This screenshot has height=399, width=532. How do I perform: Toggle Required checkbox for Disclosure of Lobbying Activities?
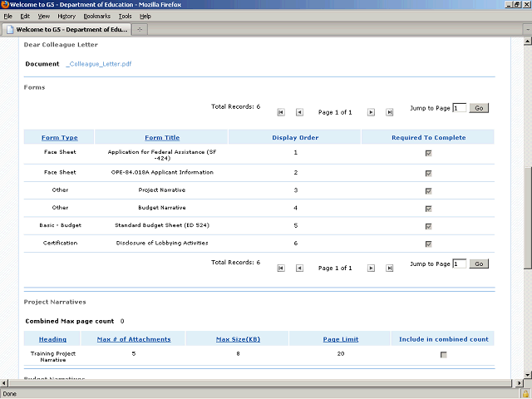point(428,244)
